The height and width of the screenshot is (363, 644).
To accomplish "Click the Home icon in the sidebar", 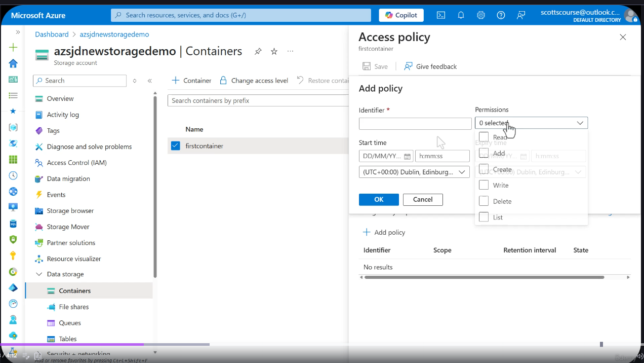I will (x=13, y=63).
